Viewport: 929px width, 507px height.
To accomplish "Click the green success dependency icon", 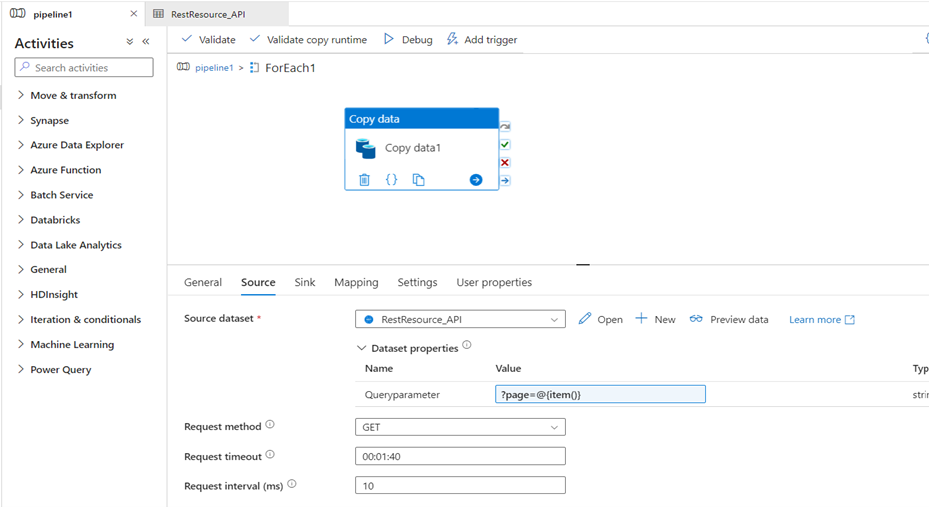I will [505, 145].
